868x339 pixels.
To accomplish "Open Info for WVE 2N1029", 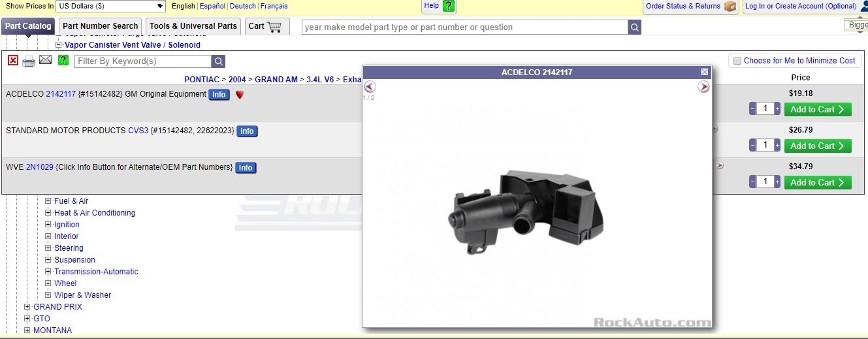I will [x=246, y=168].
